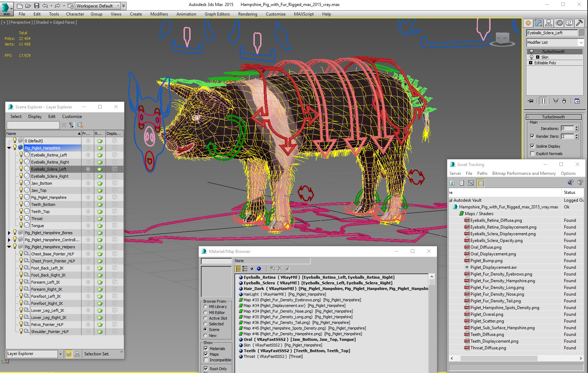Switch to the Hierarchy command panel tab
Screen dimensions: 588x373
(x=549, y=23)
